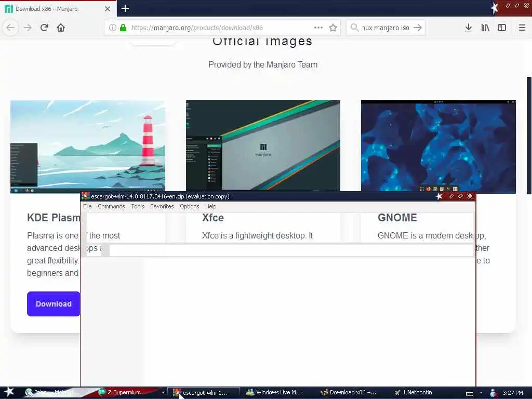Click the KDE Plasma Download button
The image size is (532, 399).
coord(54,303)
